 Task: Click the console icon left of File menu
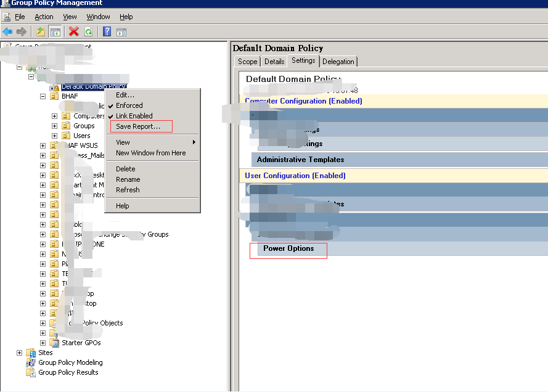coord(6,17)
